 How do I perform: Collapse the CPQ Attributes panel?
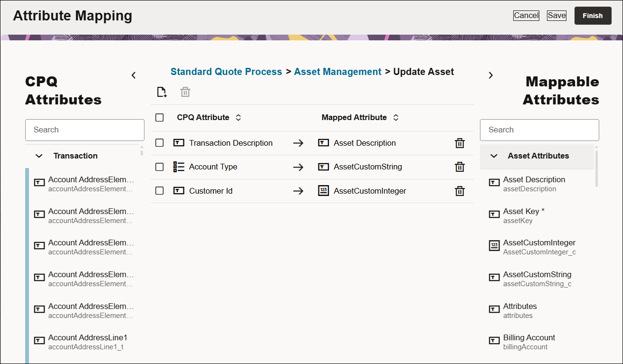coord(134,75)
